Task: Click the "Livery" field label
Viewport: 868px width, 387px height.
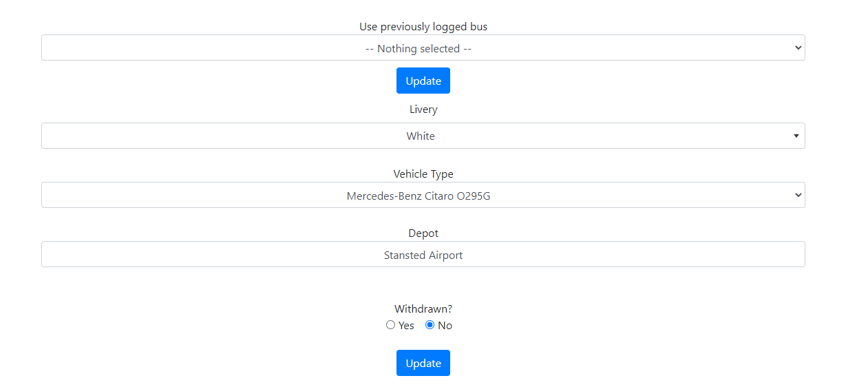Action: [423, 109]
